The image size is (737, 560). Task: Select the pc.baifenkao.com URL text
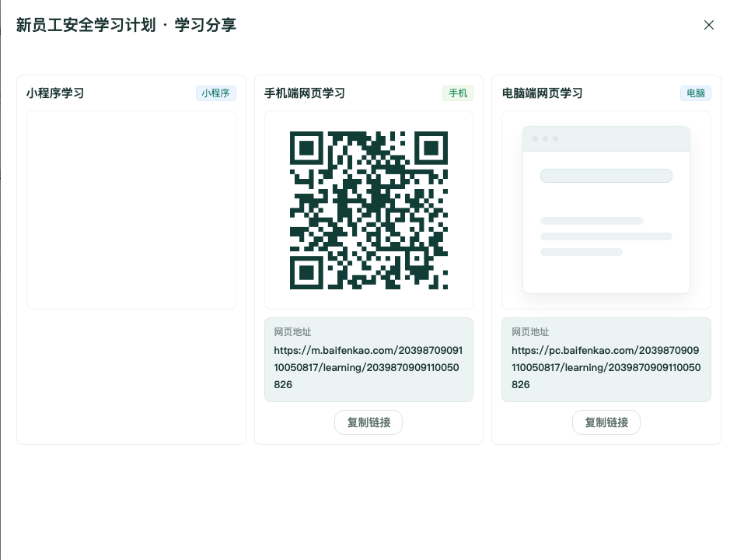tap(606, 367)
